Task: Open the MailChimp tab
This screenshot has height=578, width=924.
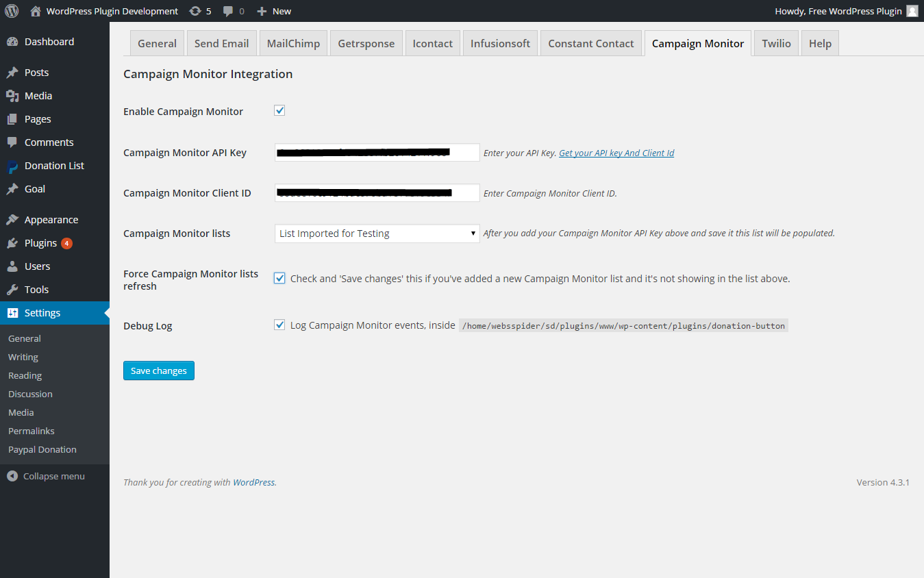Action: [293, 43]
